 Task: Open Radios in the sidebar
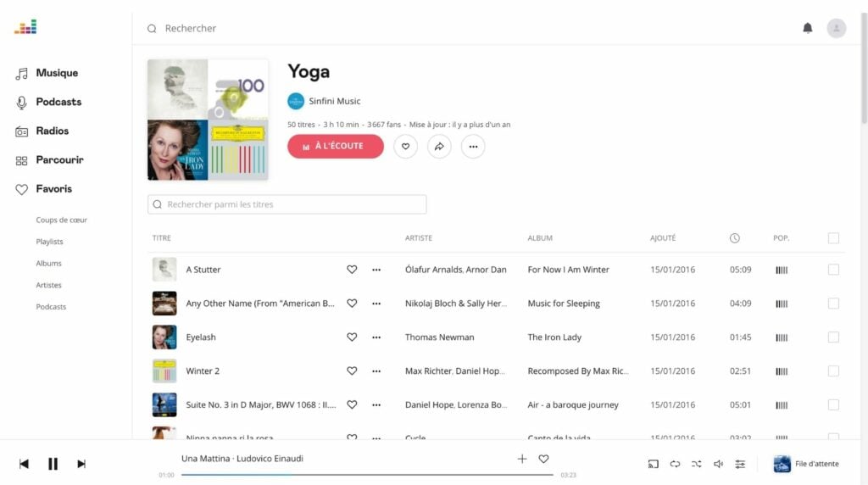pos(42,131)
